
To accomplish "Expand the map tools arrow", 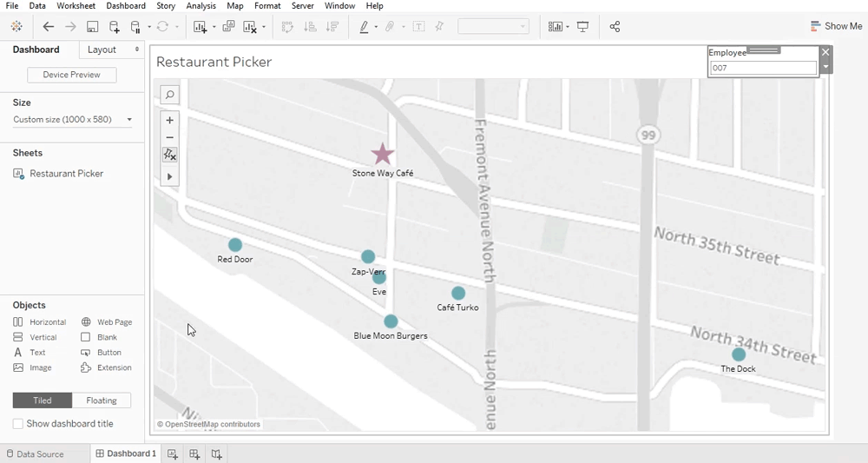I will [170, 176].
